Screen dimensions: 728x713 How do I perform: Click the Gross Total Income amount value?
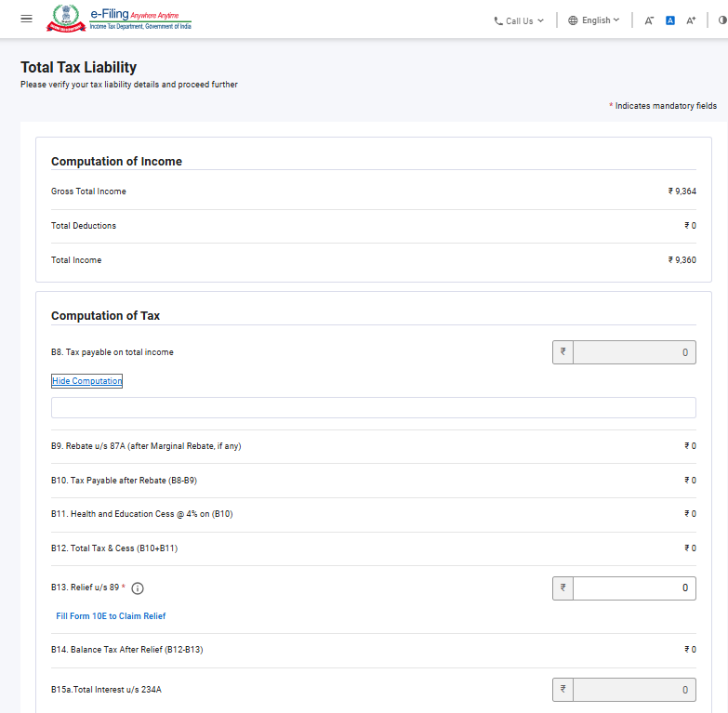[682, 191]
